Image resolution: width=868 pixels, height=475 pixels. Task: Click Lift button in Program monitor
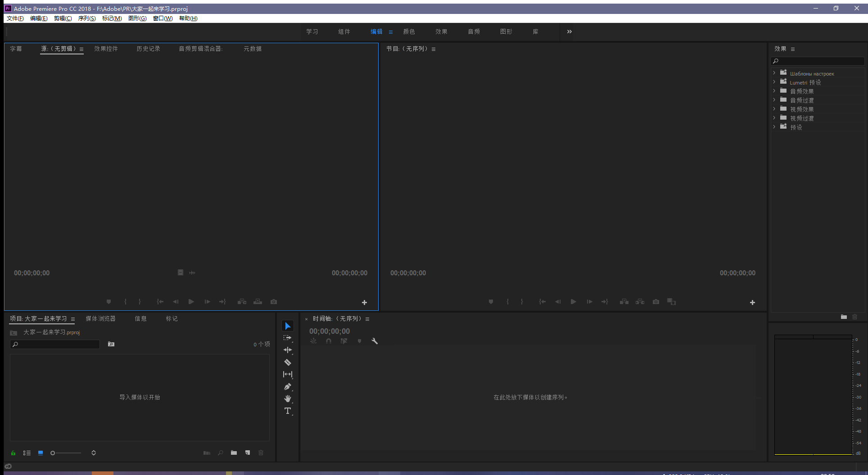624,302
